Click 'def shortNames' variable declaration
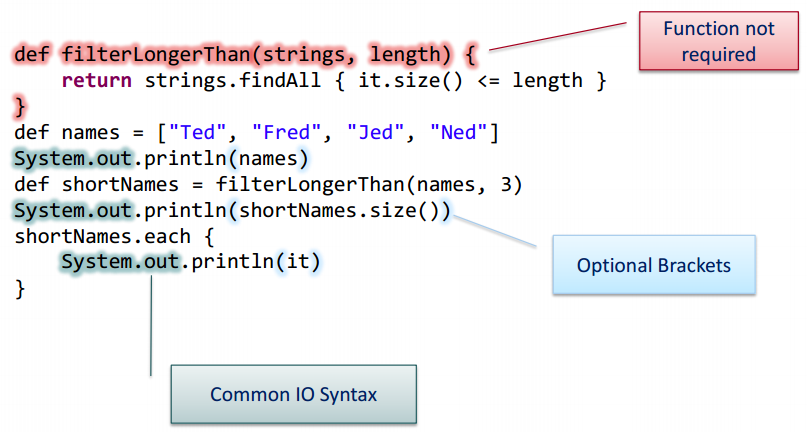 pyautogui.click(x=96, y=184)
